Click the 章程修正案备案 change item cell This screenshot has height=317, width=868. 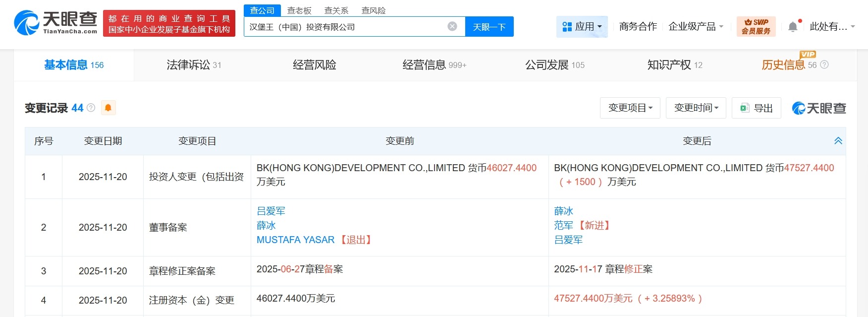(197, 271)
